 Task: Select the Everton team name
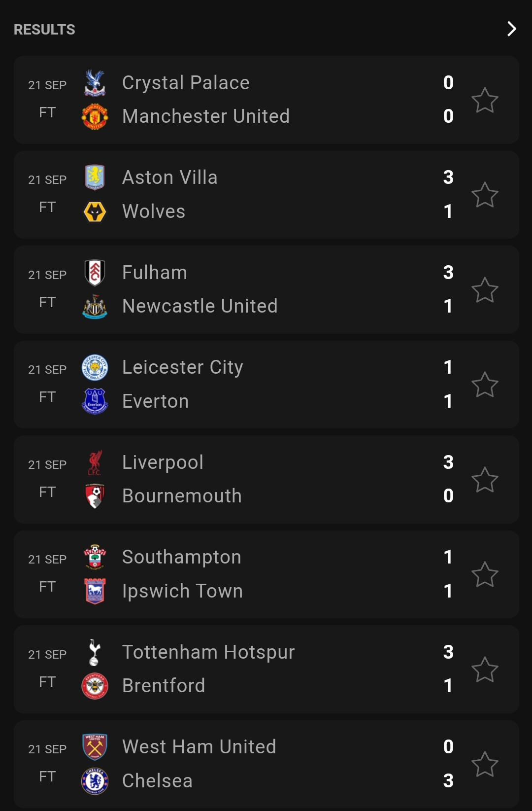pos(155,401)
